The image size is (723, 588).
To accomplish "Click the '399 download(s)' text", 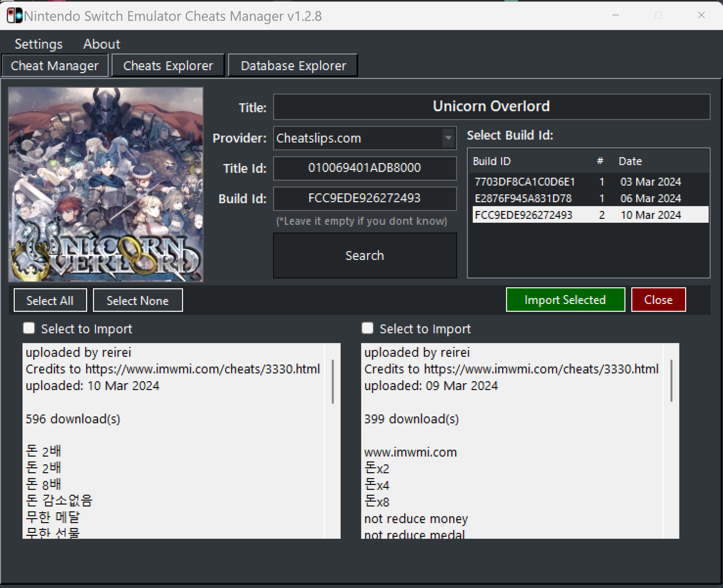I will click(x=411, y=419).
